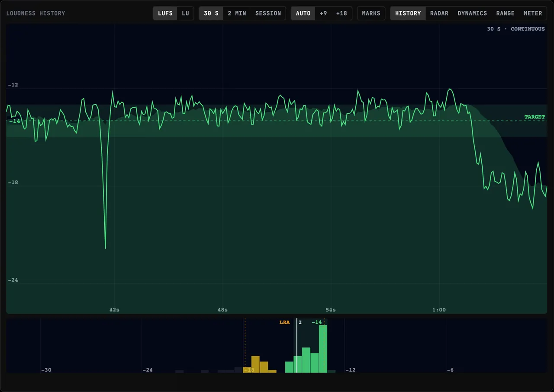Viewport: 554px width, 392px height.
Task: Click the '30 S · CONTINUOUS' label
Action: [516, 29]
